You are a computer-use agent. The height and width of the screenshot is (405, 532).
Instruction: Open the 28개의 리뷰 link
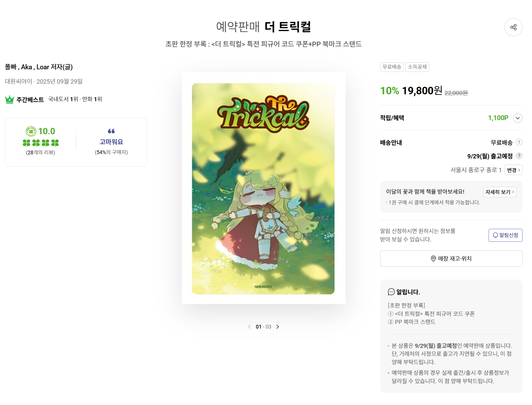click(x=41, y=152)
